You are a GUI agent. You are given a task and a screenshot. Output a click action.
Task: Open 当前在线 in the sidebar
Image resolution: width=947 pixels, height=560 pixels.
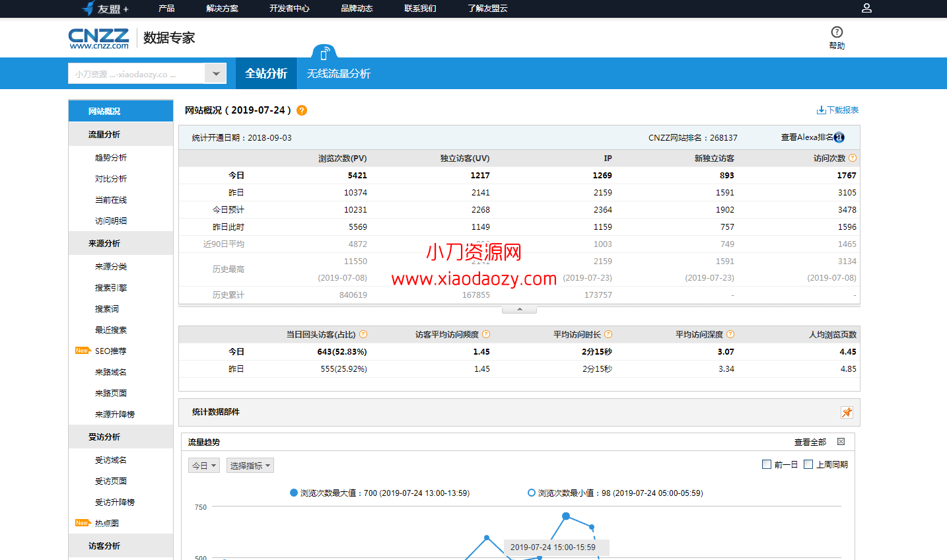point(111,200)
